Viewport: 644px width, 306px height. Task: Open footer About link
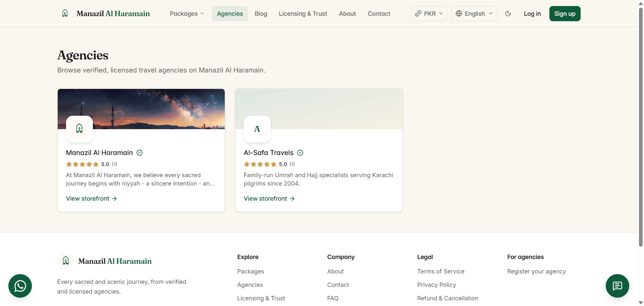pos(335,271)
